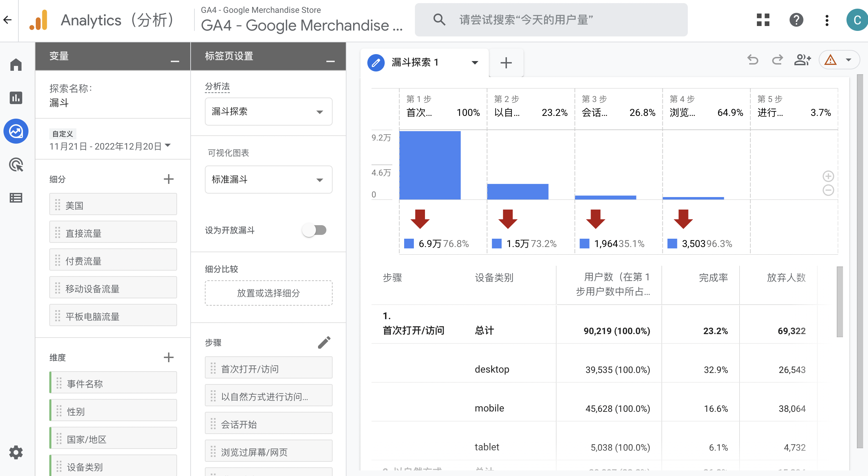The height and width of the screenshot is (476, 868).
Task: Open the 标准漏斗 visualization dropdown
Action: point(268,180)
